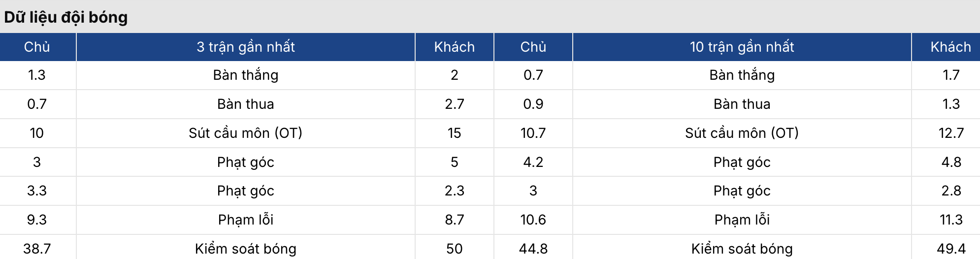Viewport: 980px width, 259px height.
Task: Click the 1.7 away goals value
Action: (950, 75)
